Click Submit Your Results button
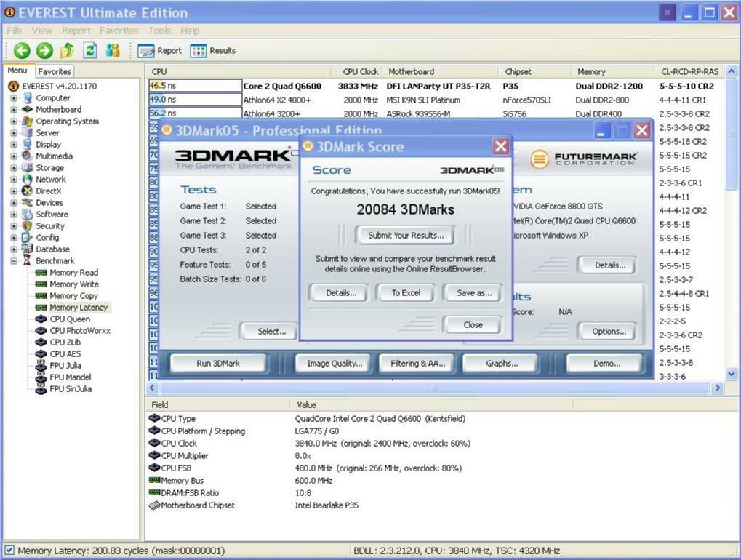 pyautogui.click(x=406, y=236)
